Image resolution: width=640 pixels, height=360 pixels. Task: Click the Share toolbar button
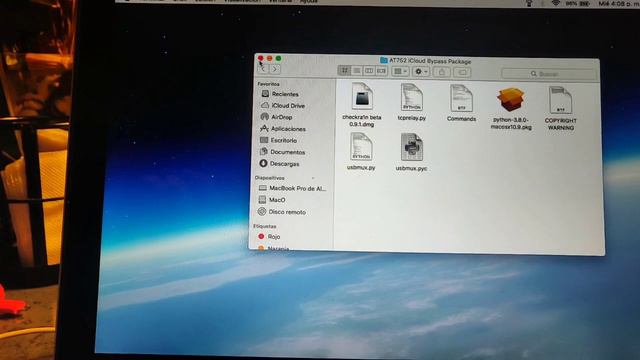[x=441, y=72]
